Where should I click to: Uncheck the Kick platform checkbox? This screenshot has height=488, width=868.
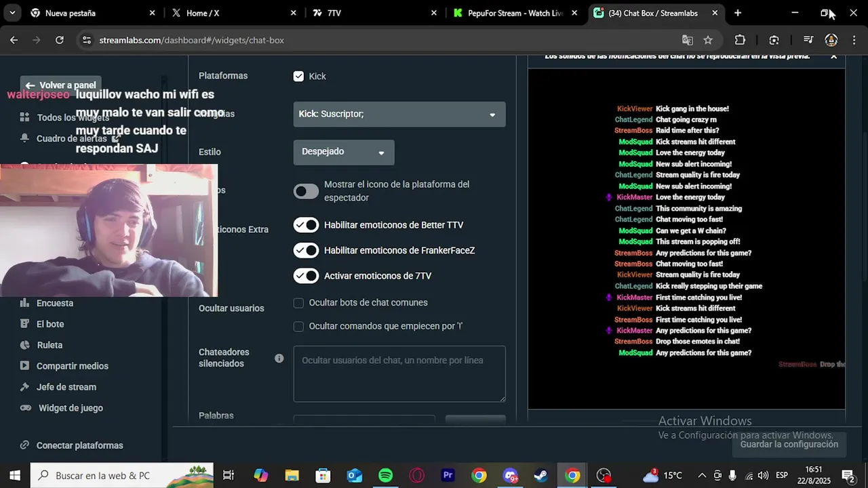tap(298, 76)
